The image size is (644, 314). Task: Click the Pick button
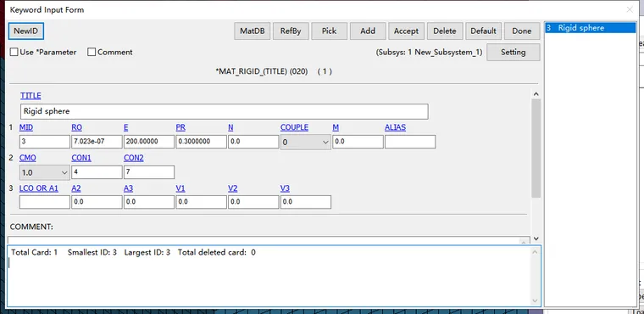(330, 31)
